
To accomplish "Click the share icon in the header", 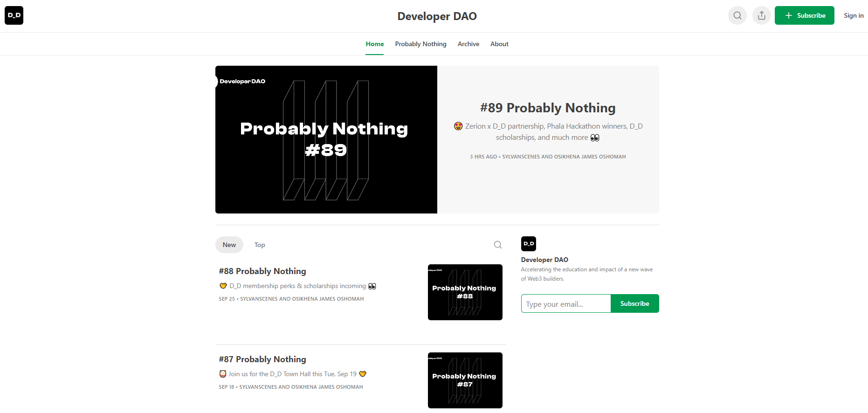I will [x=762, y=15].
